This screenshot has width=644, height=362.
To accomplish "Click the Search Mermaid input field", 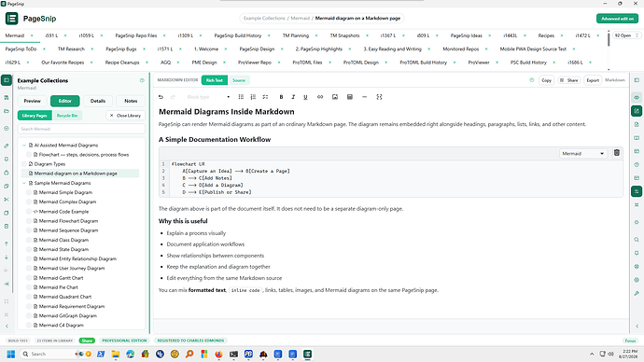I will click(x=81, y=129).
